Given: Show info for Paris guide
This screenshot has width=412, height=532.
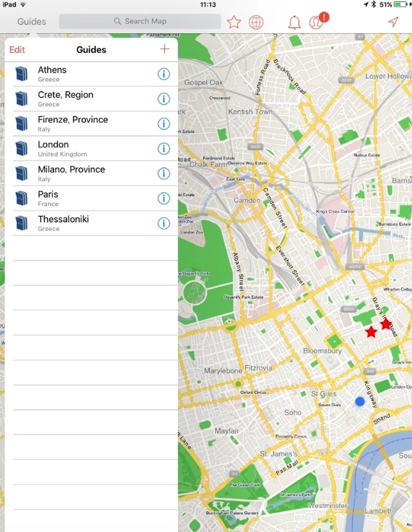Looking at the screenshot, I should pyautogui.click(x=164, y=198).
